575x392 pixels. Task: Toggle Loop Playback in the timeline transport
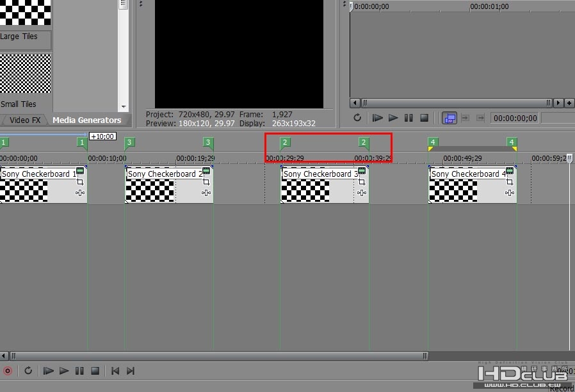pos(28,371)
